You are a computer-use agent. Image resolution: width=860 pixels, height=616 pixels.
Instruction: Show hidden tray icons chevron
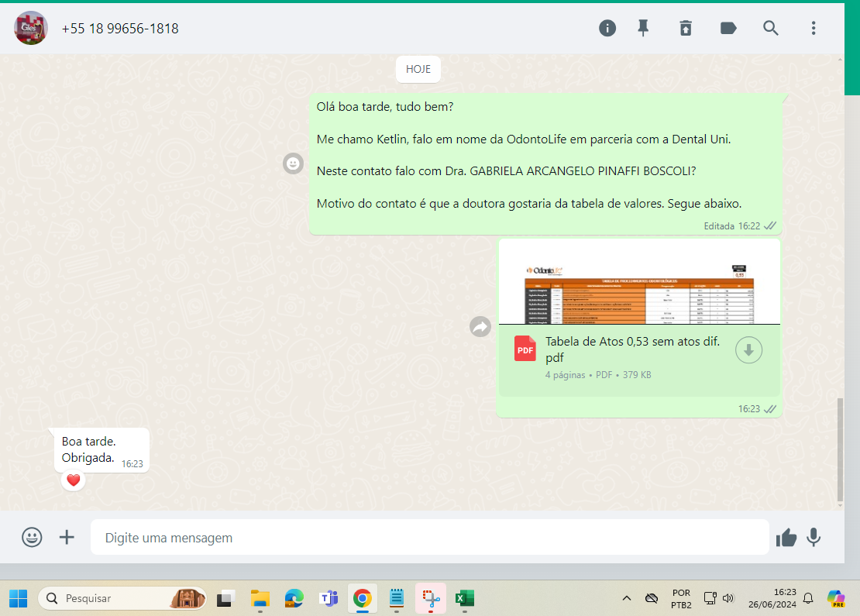(626, 598)
